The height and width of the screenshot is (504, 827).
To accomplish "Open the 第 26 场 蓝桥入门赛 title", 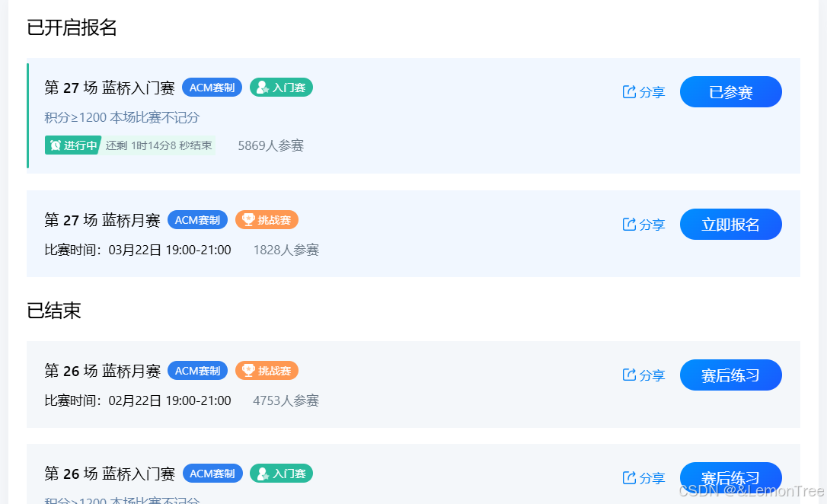I will pos(110,474).
